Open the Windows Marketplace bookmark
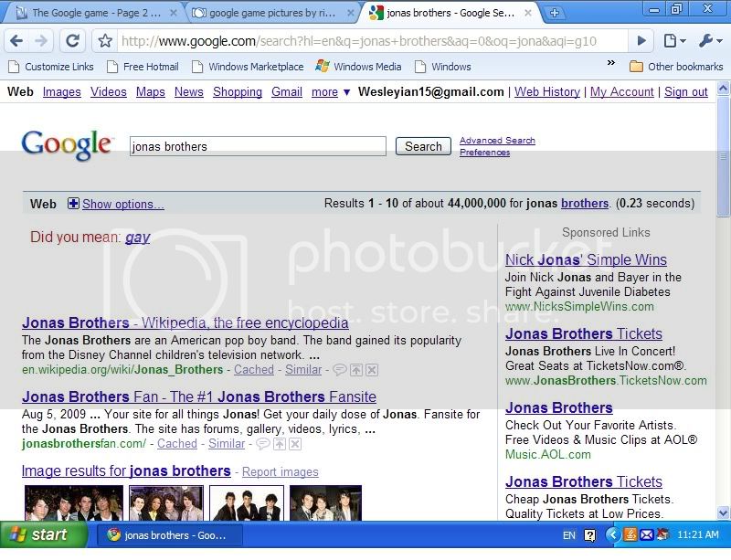 248,67
